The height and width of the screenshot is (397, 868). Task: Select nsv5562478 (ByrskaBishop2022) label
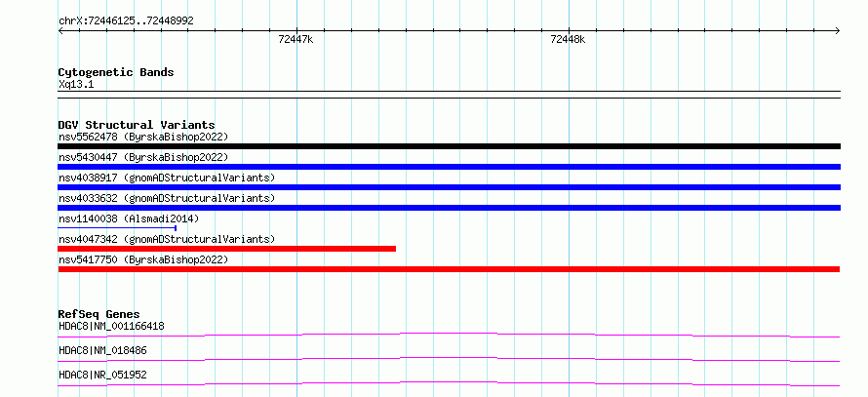click(143, 137)
